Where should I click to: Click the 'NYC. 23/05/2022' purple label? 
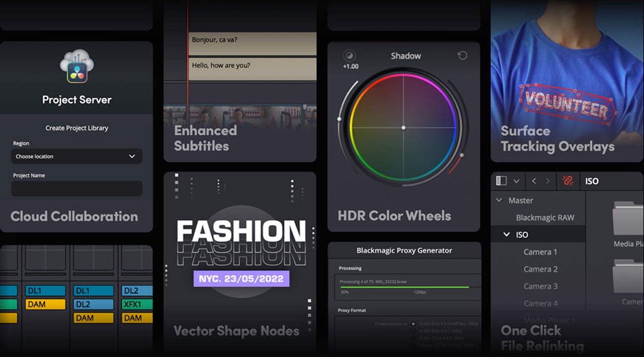[x=242, y=279]
